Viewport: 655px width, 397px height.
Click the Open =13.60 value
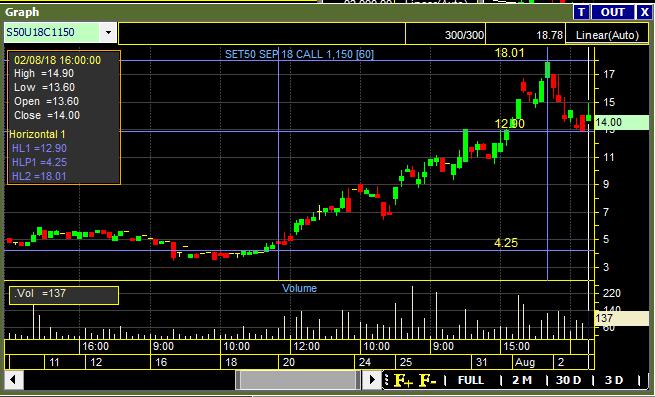46,101
